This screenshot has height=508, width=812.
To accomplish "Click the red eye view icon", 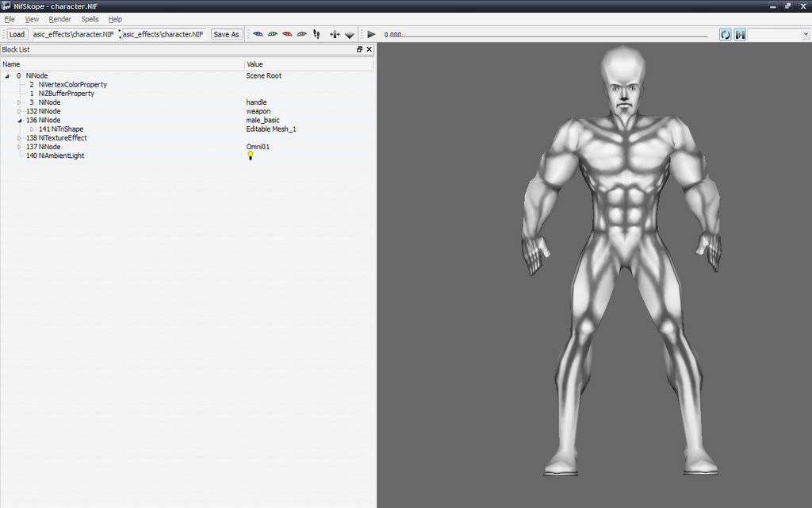I will pyautogui.click(x=287, y=34).
